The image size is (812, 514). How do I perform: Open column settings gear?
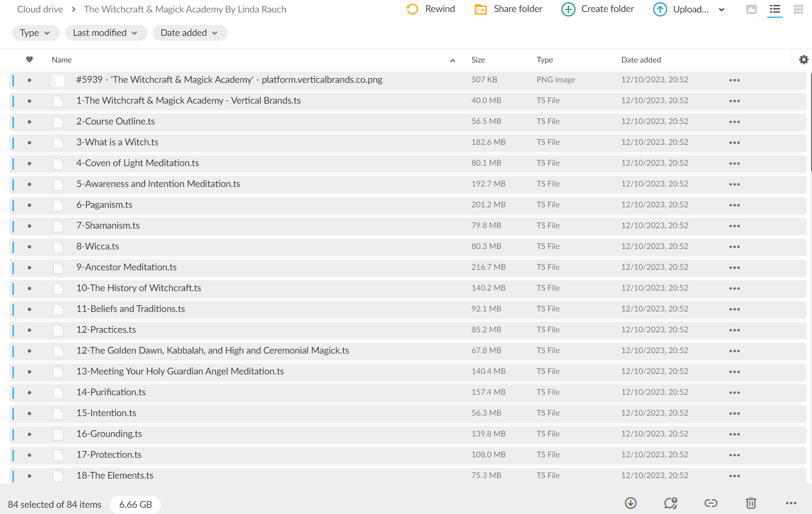coord(804,60)
